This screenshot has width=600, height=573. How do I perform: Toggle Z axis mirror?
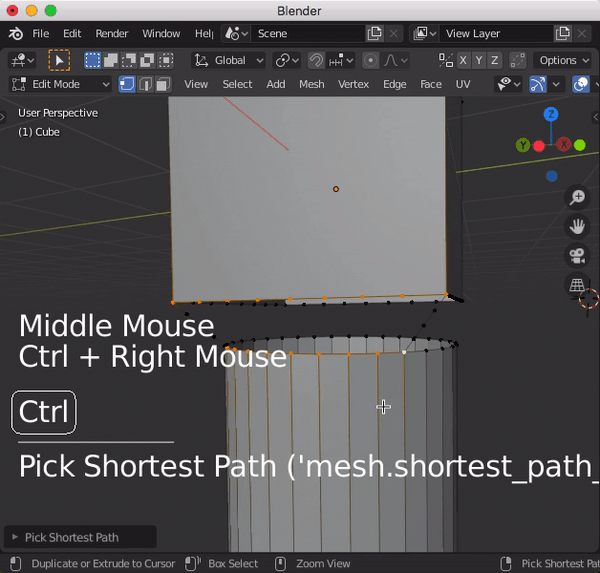click(x=494, y=60)
